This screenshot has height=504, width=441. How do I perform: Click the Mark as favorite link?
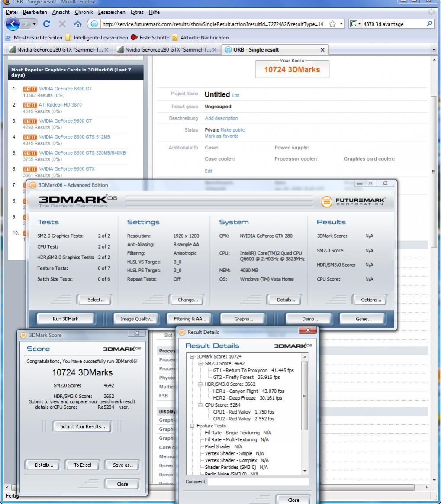point(222,136)
